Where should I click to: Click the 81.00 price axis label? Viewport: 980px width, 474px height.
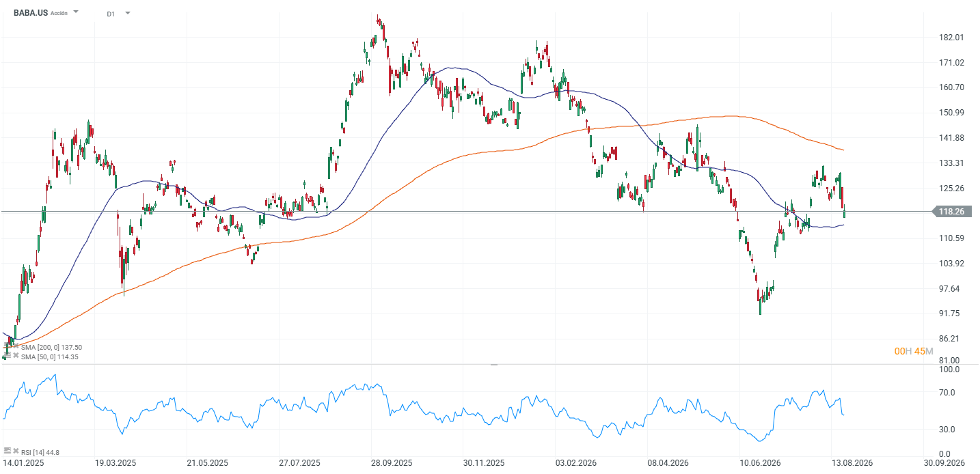949,361
